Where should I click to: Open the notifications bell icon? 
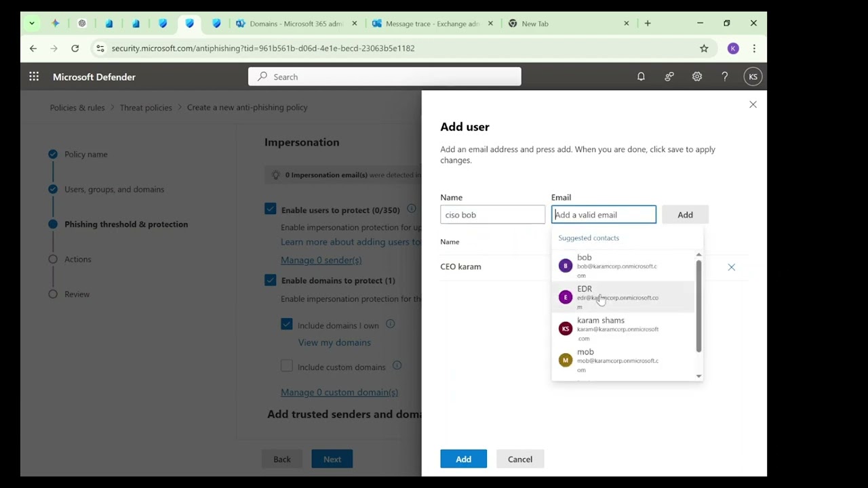[x=641, y=77]
